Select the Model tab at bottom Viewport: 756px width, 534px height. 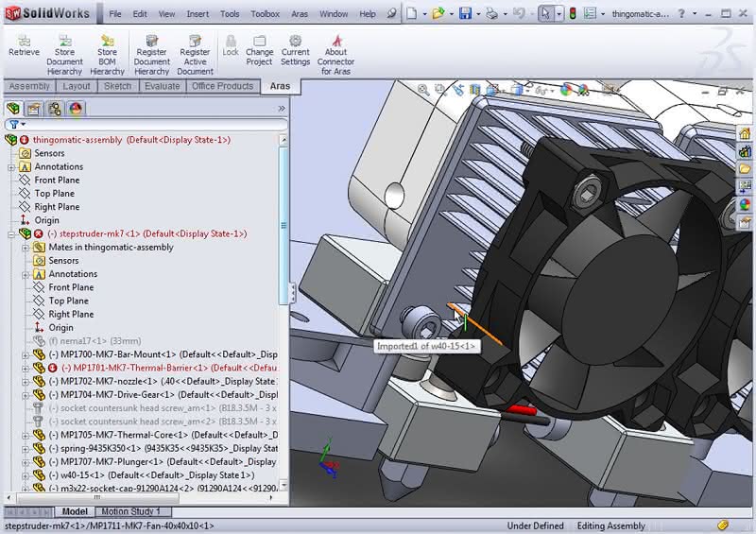tap(75, 511)
